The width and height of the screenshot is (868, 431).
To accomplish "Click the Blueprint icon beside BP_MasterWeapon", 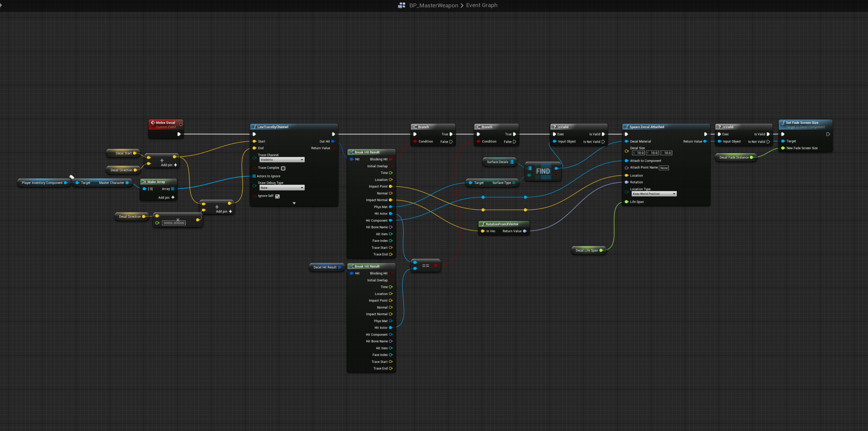I will (401, 5).
